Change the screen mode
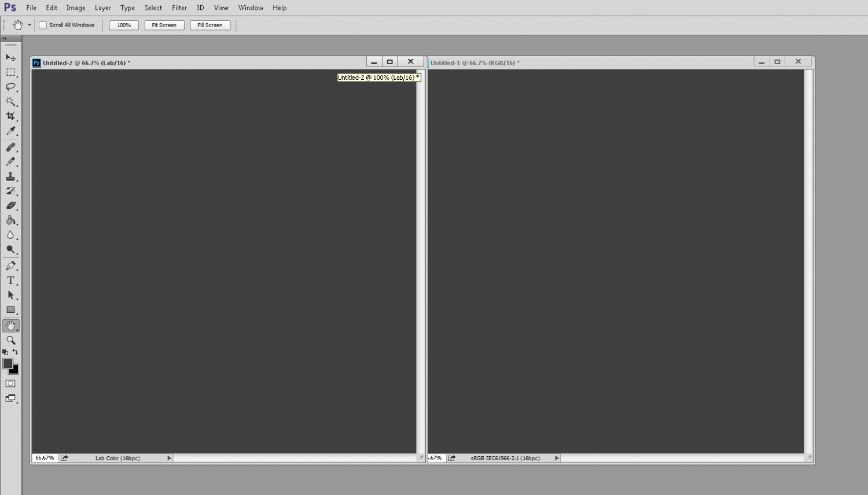The image size is (868, 495). (x=10, y=398)
